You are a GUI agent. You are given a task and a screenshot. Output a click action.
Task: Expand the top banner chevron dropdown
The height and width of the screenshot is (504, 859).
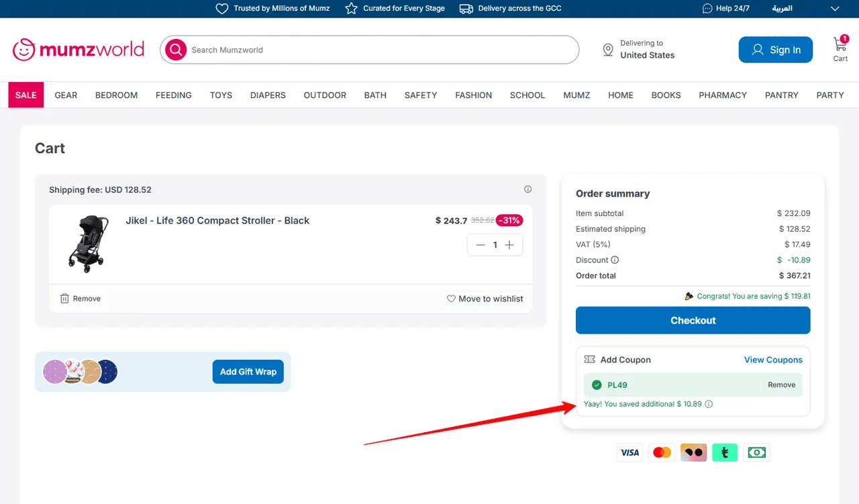[835, 9]
